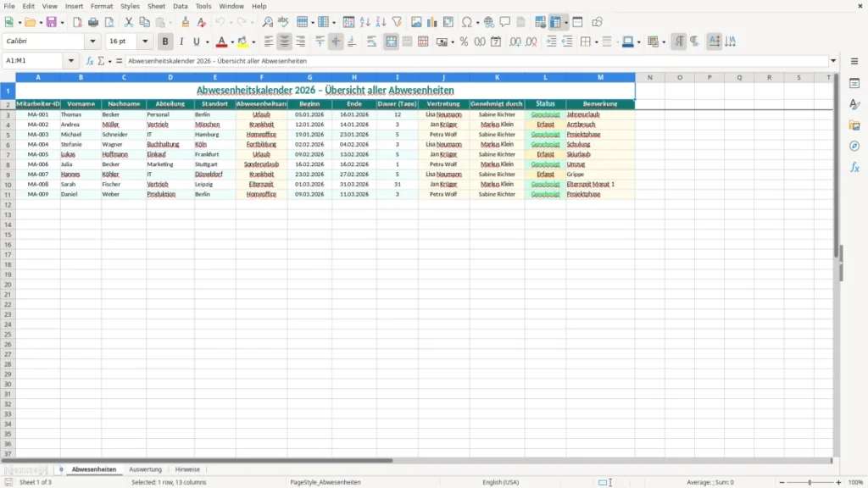Click the Merge and Center Cells icon

click(x=391, y=42)
